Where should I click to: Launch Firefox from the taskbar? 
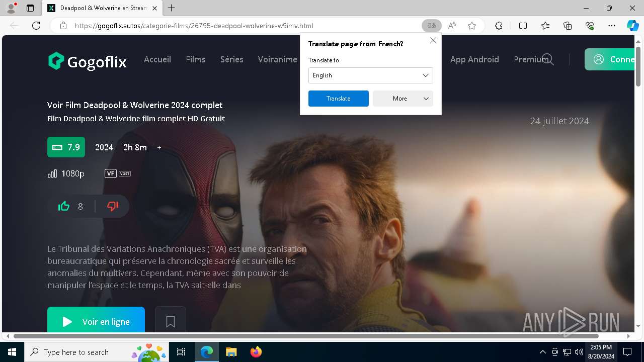(x=256, y=352)
